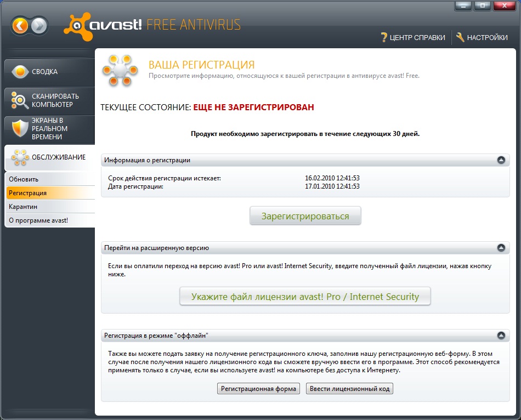Click the orange orb icon beside СВОДКА
Viewport: 521px width, 420px height.
pyautogui.click(x=20, y=71)
